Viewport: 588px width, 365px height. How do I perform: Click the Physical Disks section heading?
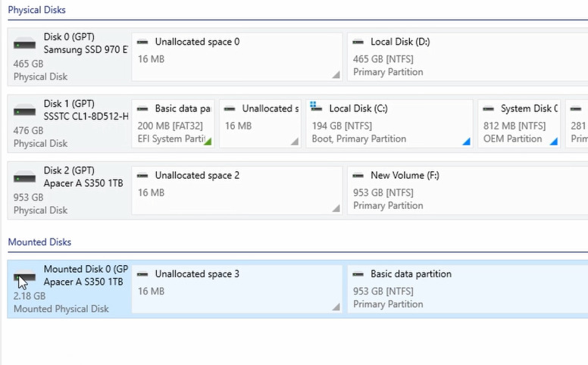36,10
